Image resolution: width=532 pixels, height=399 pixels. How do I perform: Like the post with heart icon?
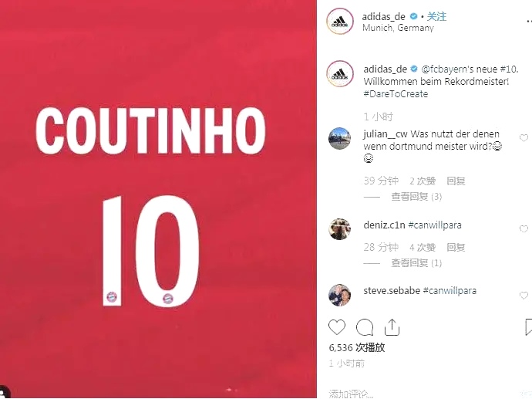pos(337,327)
